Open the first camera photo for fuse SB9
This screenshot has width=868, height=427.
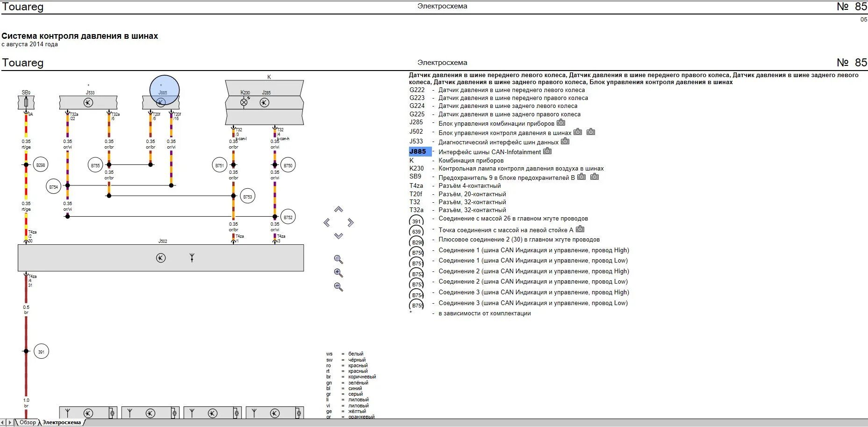pos(581,177)
